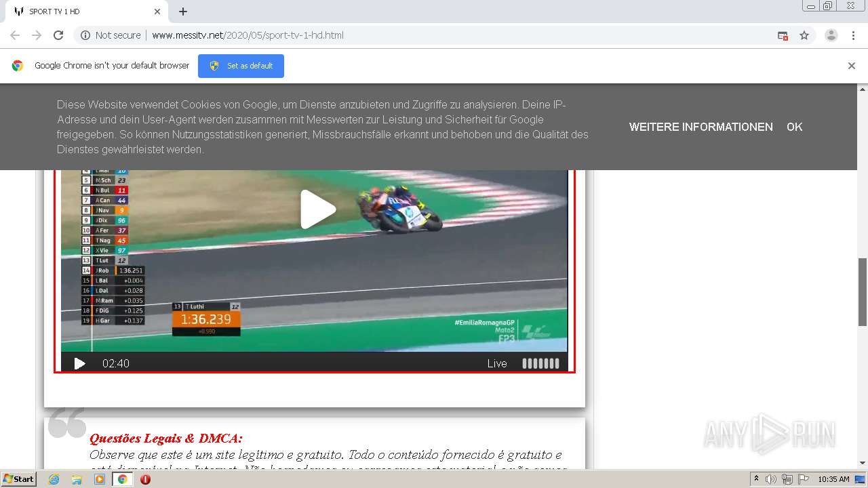Click the Live indicator in the player
The image size is (868, 488).
click(497, 363)
